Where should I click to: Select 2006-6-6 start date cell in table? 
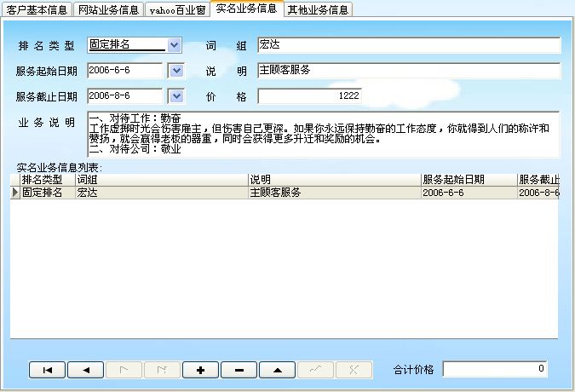[469, 193]
